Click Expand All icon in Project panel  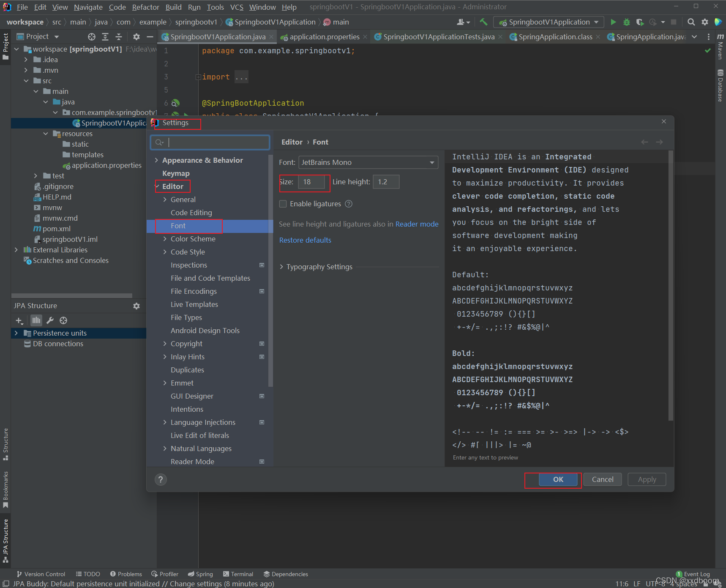click(x=105, y=37)
